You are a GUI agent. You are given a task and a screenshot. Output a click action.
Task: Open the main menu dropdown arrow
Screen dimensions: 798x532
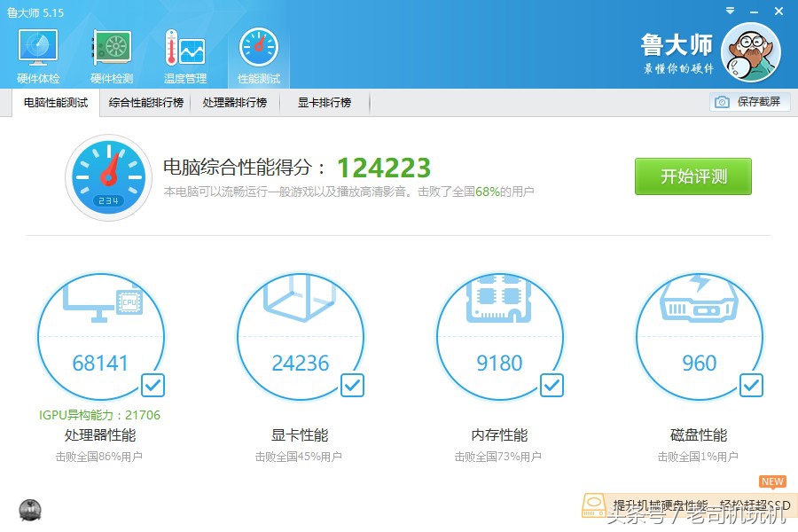729,12
